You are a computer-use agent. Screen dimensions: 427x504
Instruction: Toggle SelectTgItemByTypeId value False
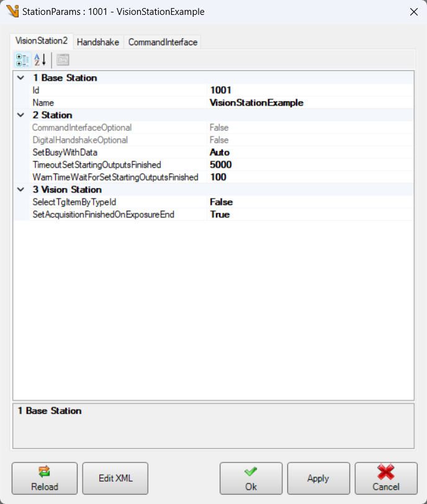[310, 202]
